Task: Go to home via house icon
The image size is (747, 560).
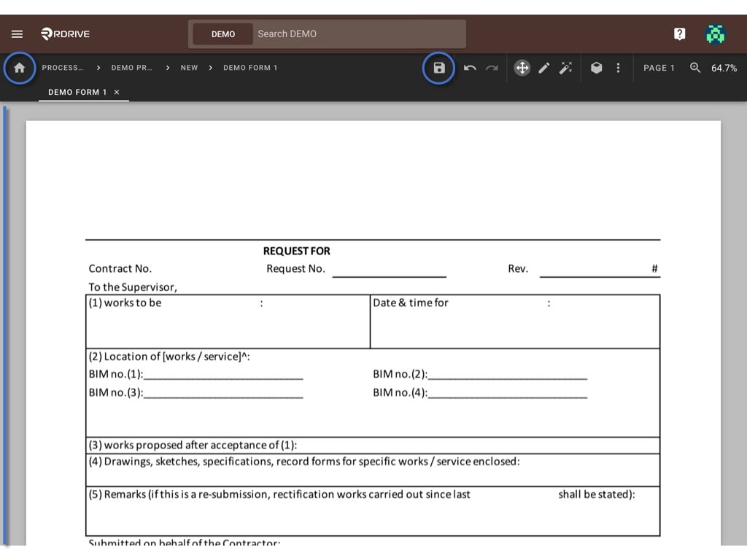Action: click(20, 68)
